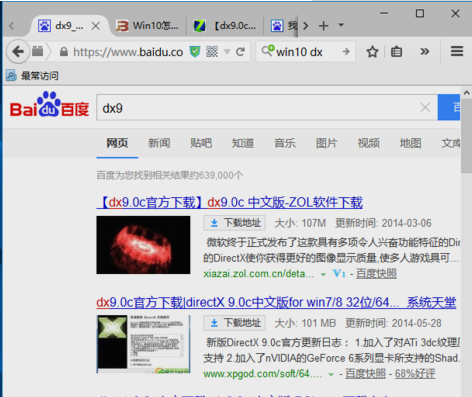Open 最常访问 bookmarks folder
Screen dimensions: 472x397
click(x=32, y=76)
